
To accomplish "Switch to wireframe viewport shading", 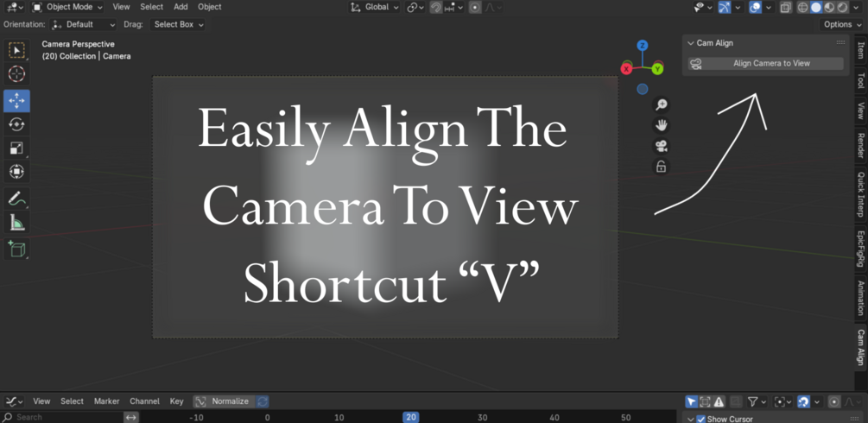I will point(802,7).
